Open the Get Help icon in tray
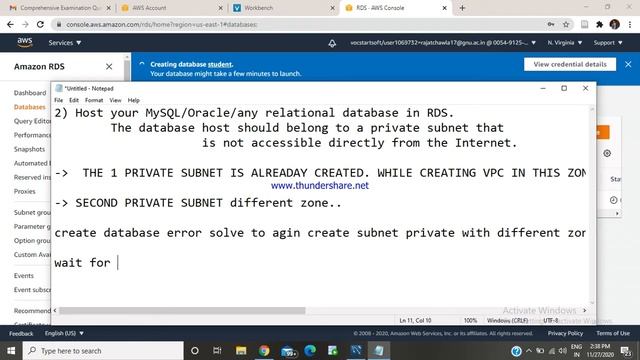The height and width of the screenshot is (360, 640). click(516, 351)
